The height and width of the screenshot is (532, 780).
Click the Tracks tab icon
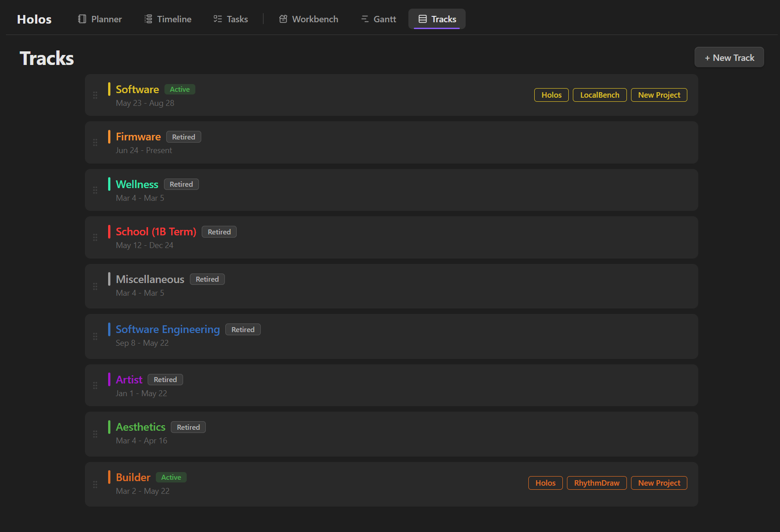(422, 19)
